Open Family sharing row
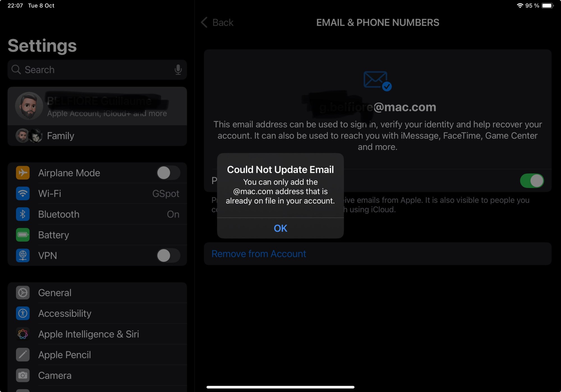The width and height of the screenshot is (561, 392). point(97,136)
